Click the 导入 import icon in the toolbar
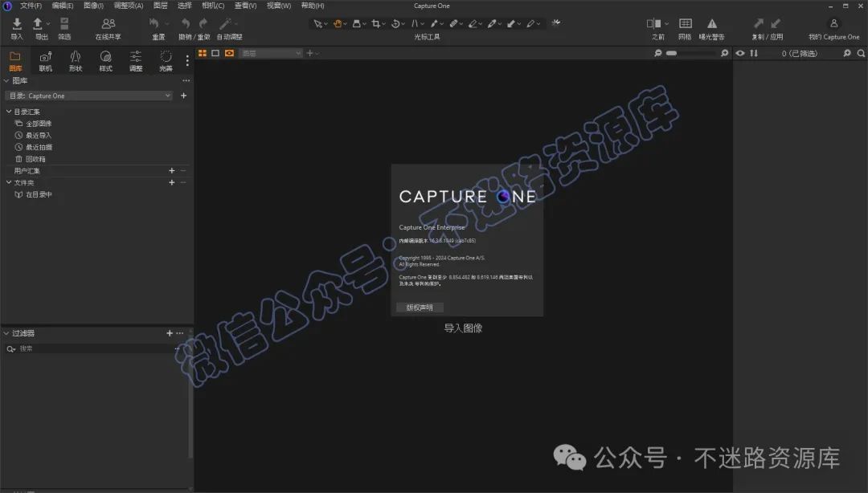The height and width of the screenshot is (493, 868). (17, 24)
